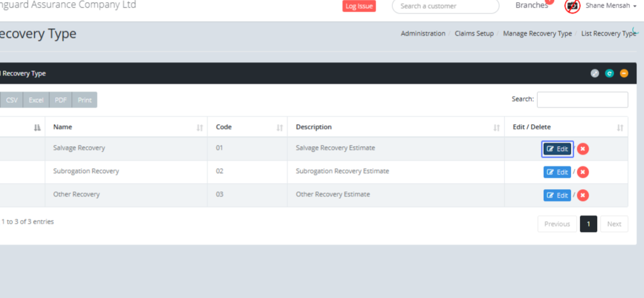Export the list to Excel

pos(36,100)
